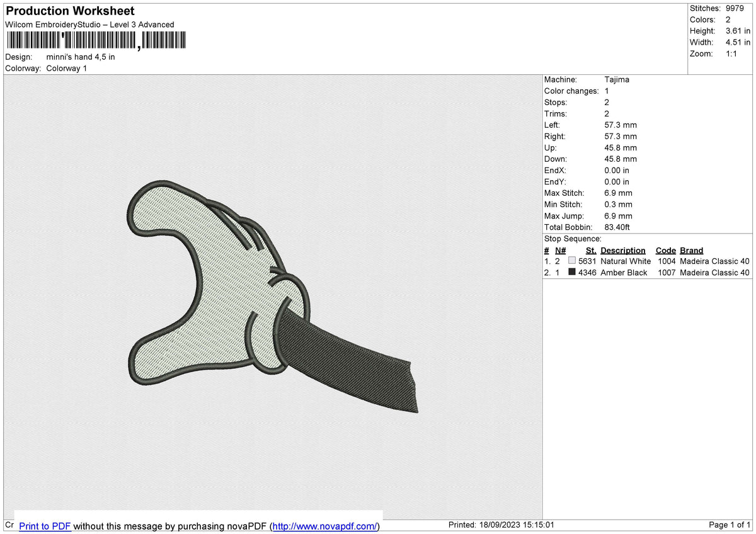Click the 'St.' column header
The image size is (756, 534).
[591, 250]
